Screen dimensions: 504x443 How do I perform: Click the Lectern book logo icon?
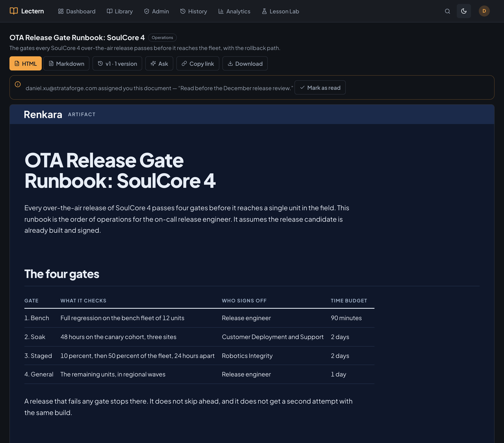[x=14, y=11]
